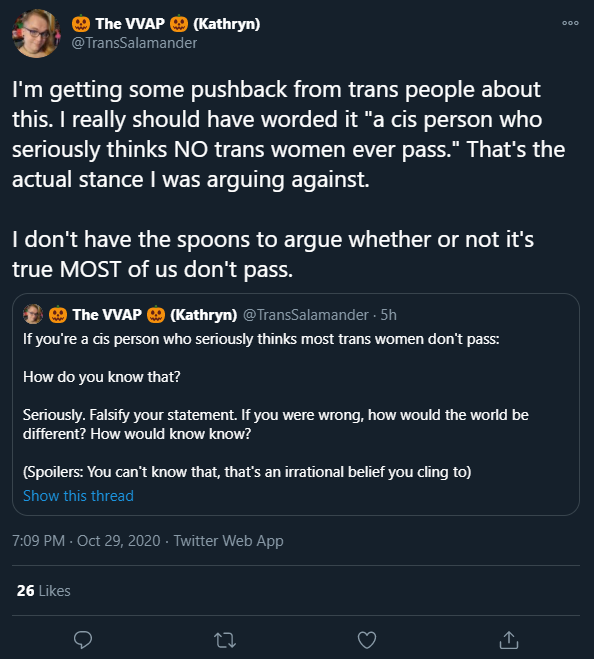This screenshot has width=594, height=659.
Task: Open the quoted tweet's author name
Action: [x=143, y=315]
